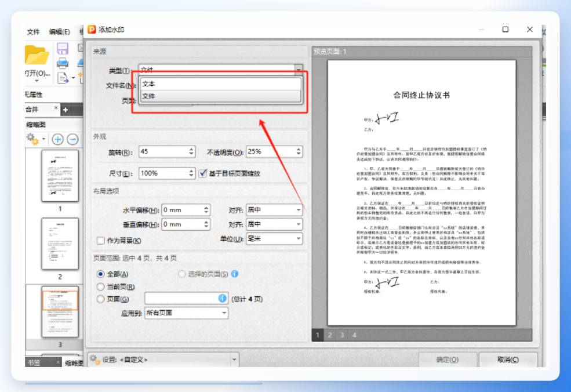Image resolution: width=571 pixels, height=392 pixels.
Task: Click the 取消(C) button
Action: pyautogui.click(x=508, y=360)
